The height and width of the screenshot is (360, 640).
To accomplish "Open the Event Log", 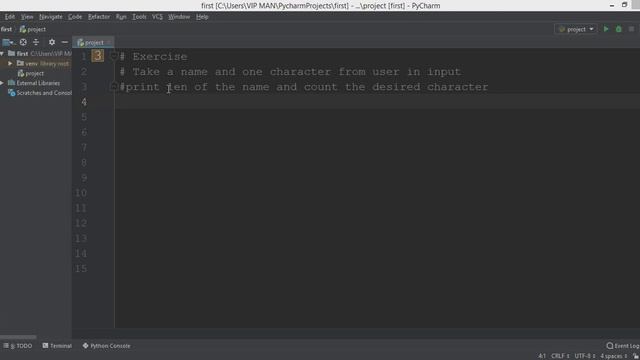I will [623, 346].
